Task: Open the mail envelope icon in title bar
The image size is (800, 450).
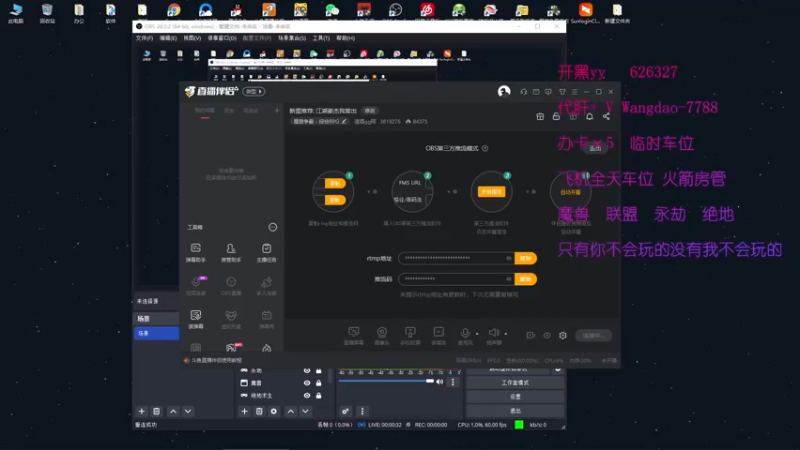Action: click(536, 92)
